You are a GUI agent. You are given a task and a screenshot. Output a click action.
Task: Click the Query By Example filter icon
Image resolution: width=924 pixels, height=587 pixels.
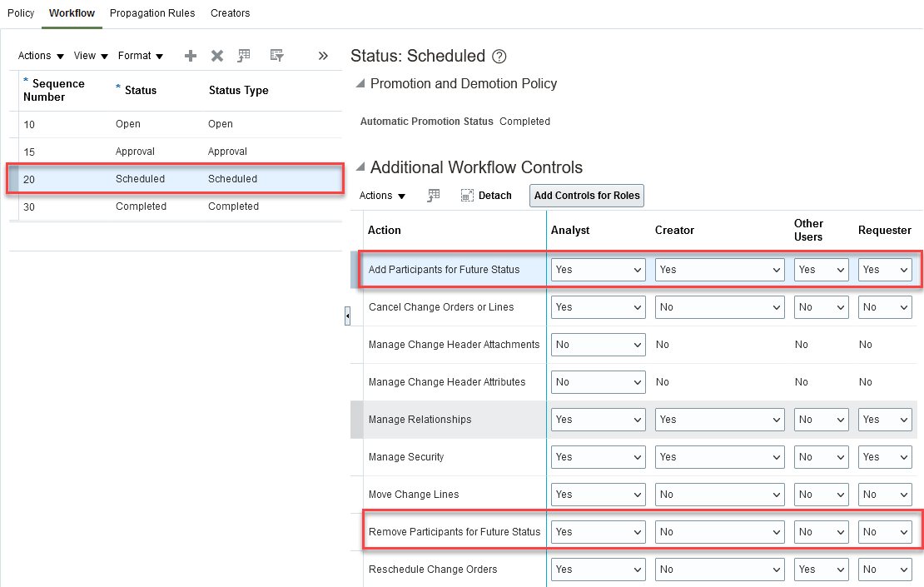click(x=277, y=56)
